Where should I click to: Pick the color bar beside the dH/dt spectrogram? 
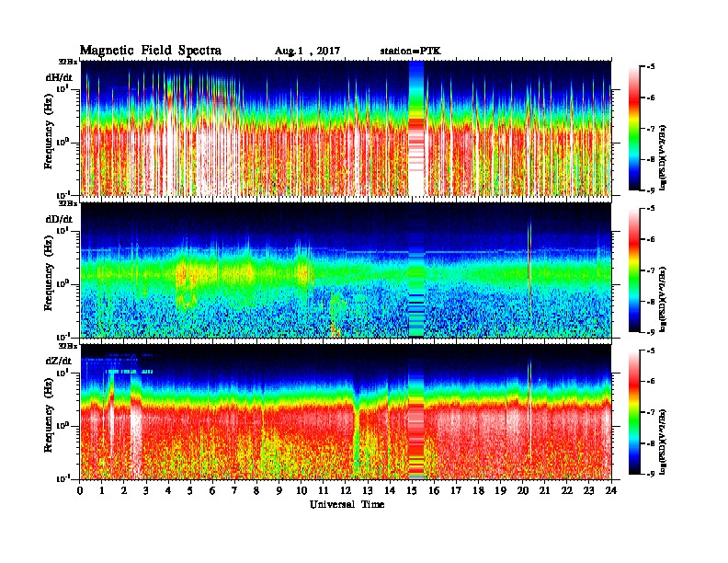click(x=634, y=129)
